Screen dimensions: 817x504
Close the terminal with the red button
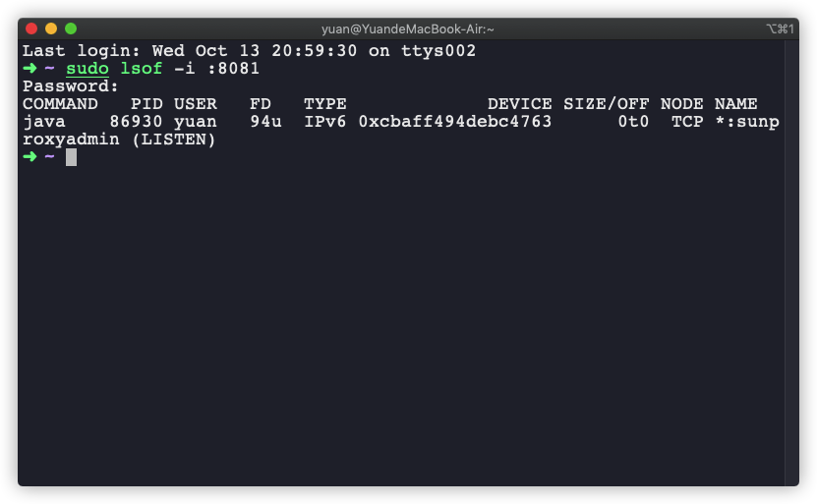click(x=31, y=28)
